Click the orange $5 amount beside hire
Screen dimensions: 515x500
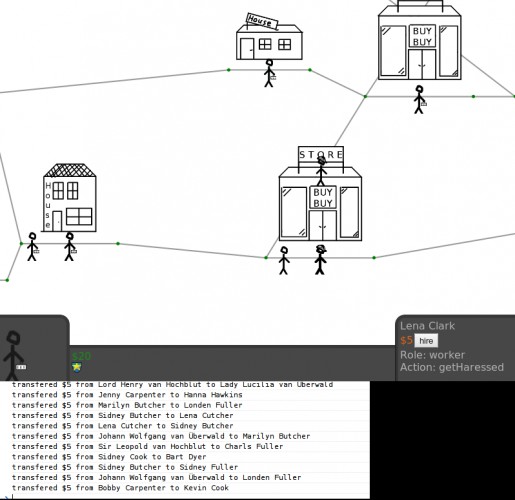pos(406,340)
